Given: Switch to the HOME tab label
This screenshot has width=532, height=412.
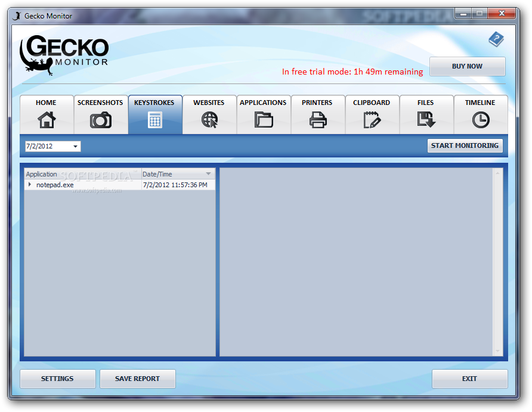Looking at the screenshot, I should [46, 103].
